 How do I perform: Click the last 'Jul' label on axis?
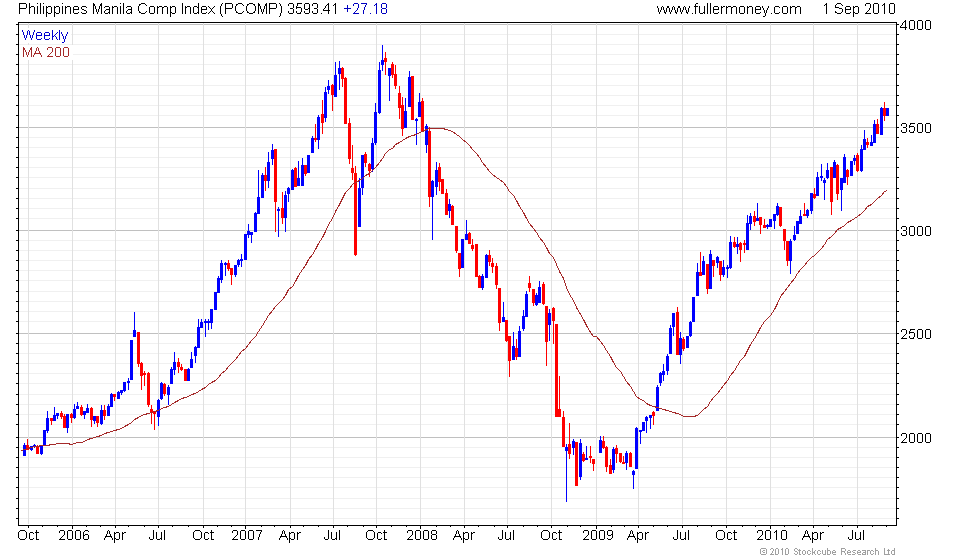click(x=856, y=536)
